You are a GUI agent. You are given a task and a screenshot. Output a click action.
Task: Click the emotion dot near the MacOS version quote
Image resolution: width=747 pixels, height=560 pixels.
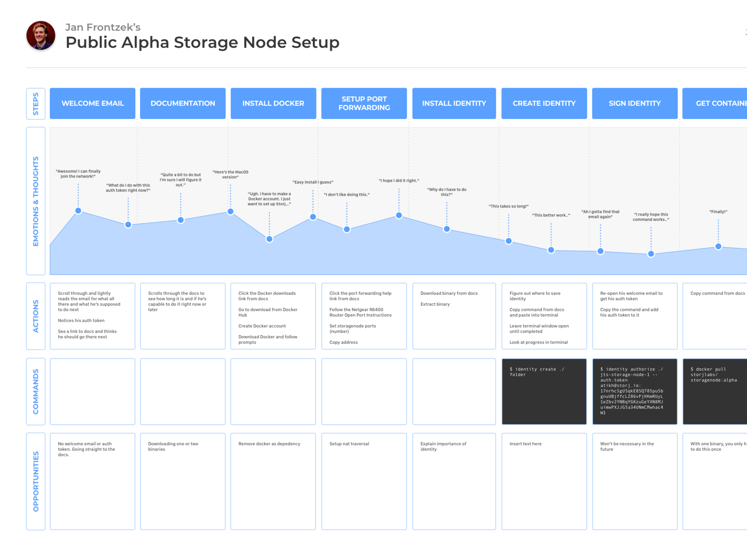tap(231, 211)
